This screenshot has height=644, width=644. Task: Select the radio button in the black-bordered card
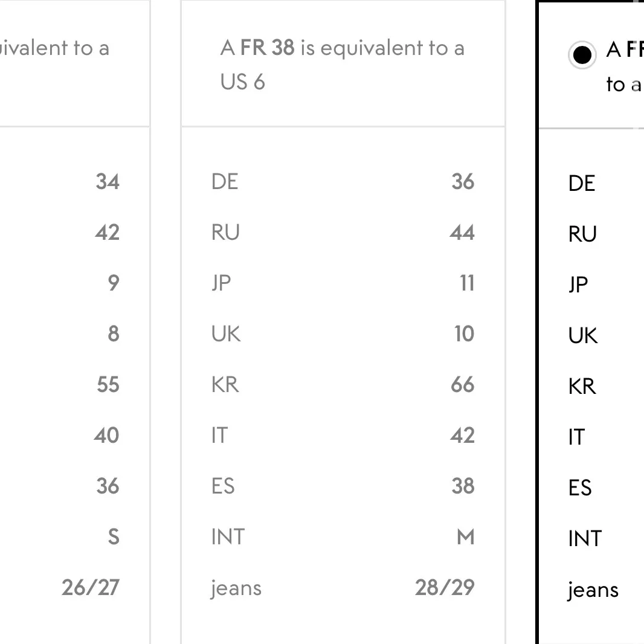(x=582, y=56)
